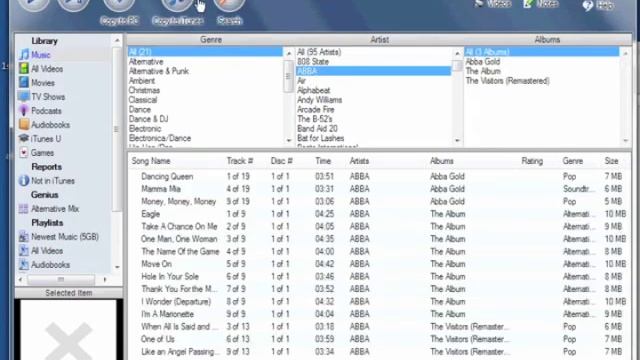640x360 pixels.
Task: Open the Search tool in toolbar
Action: [x=229, y=11]
